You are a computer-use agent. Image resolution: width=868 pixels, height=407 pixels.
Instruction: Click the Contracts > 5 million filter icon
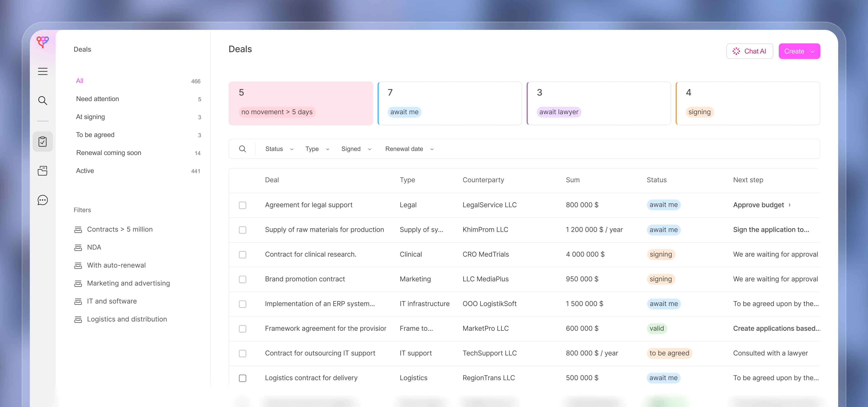tap(78, 229)
